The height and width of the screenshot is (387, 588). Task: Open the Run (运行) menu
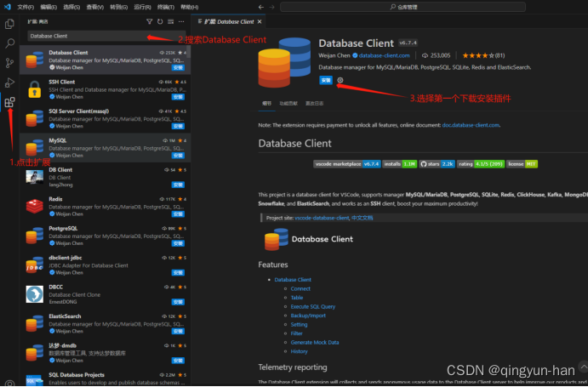click(x=142, y=7)
